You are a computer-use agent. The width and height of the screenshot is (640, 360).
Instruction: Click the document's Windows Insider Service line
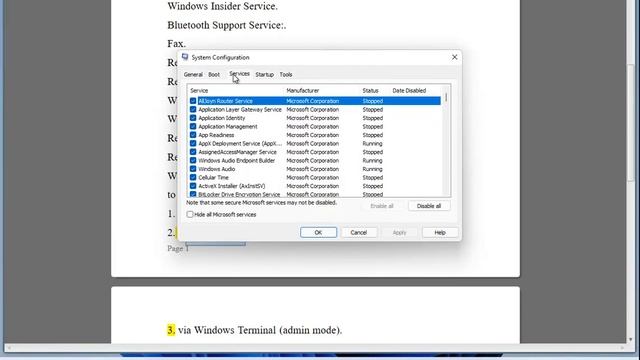[x=222, y=6]
